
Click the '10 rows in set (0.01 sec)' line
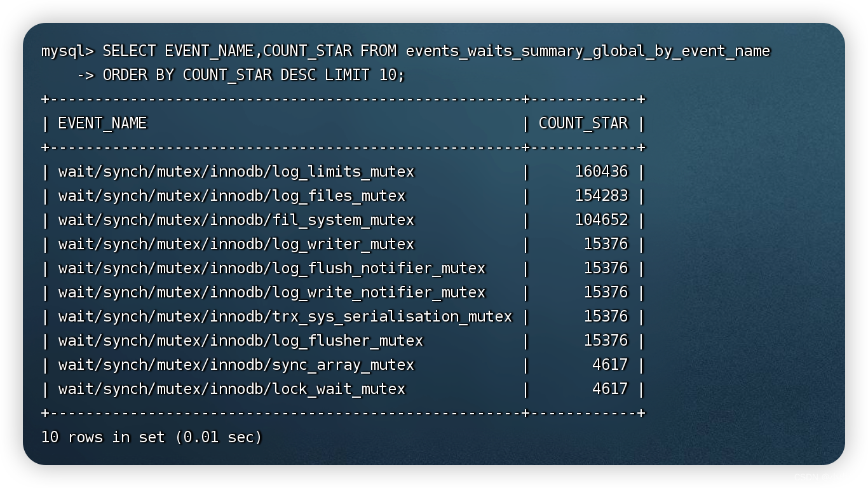pos(151,437)
